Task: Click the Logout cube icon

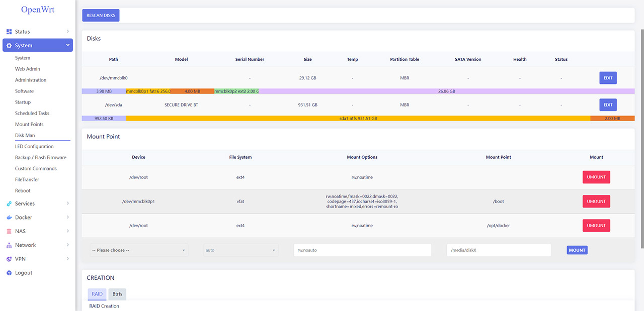Action: pos(9,273)
